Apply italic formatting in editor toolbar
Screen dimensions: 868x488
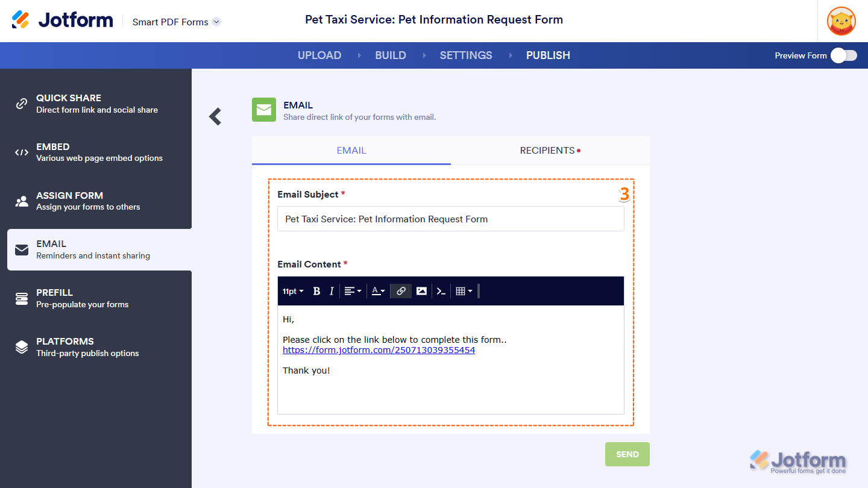pyautogui.click(x=332, y=292)
